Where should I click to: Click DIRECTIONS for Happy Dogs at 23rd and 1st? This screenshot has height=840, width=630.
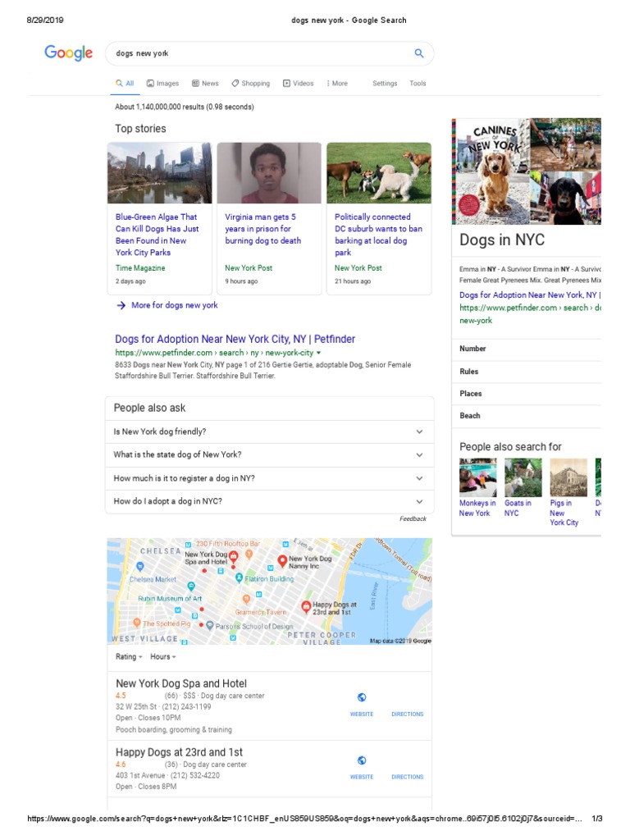point(407,777)
